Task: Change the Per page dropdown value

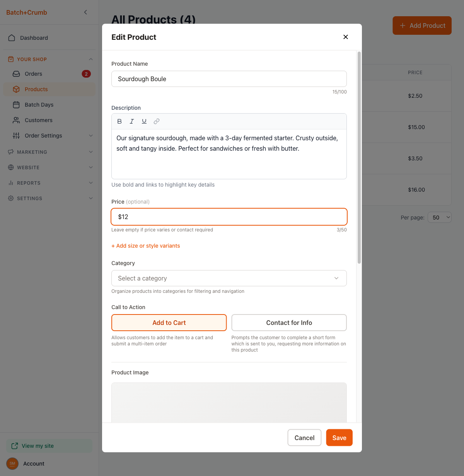Action: 440,218
